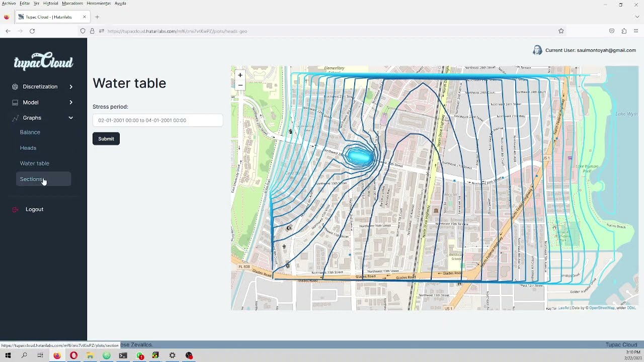The image size is (644, 362).
Task: Click the Discretization menu label
Action: point(40,86)
